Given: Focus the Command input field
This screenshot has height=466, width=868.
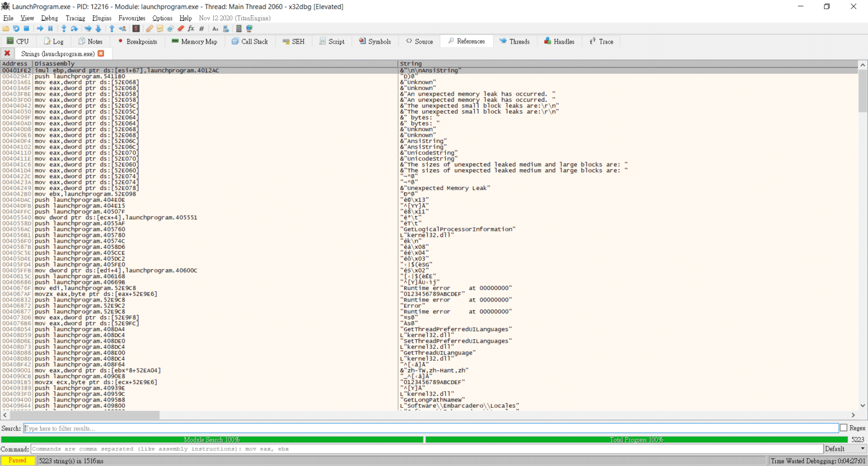Looking at the screenshot, I should [x=426, y=449].
